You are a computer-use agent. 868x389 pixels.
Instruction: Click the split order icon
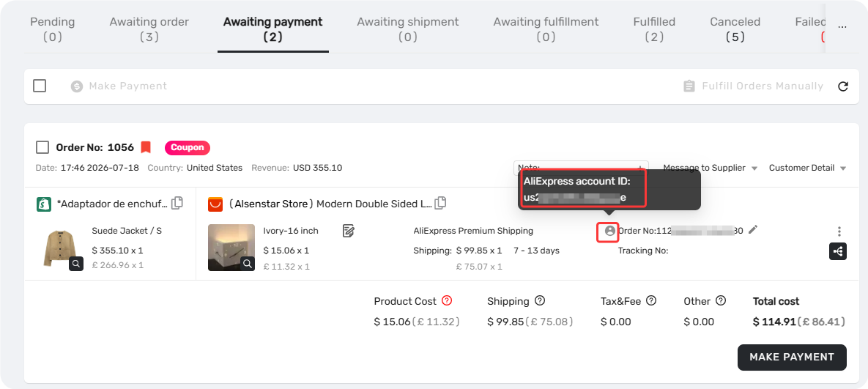click(x=837, y=252)
